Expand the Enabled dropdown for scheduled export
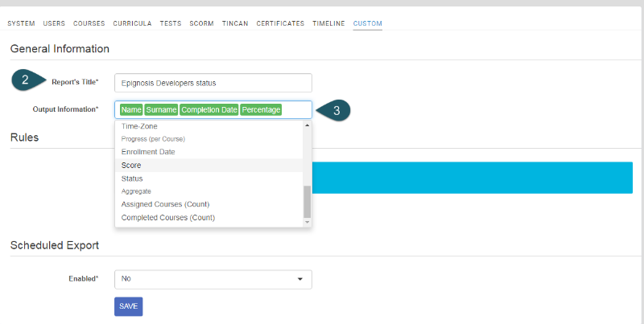644x324 pixels. click(213, 279)
